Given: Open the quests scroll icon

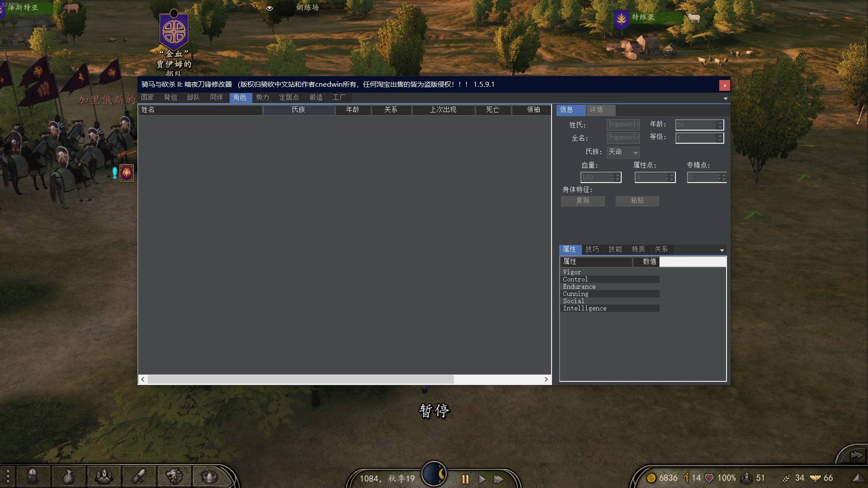Looking at the screenshot, I should tap(139, 476).
